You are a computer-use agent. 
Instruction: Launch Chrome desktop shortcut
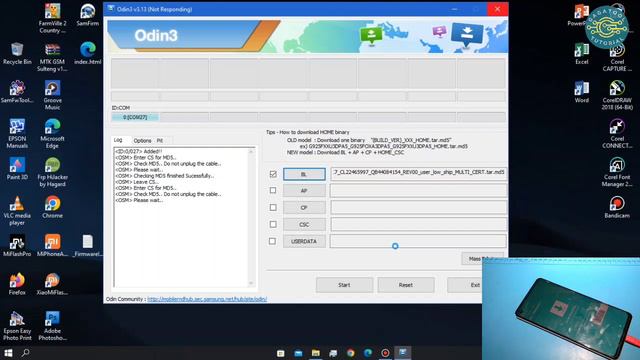pos(52,207)
